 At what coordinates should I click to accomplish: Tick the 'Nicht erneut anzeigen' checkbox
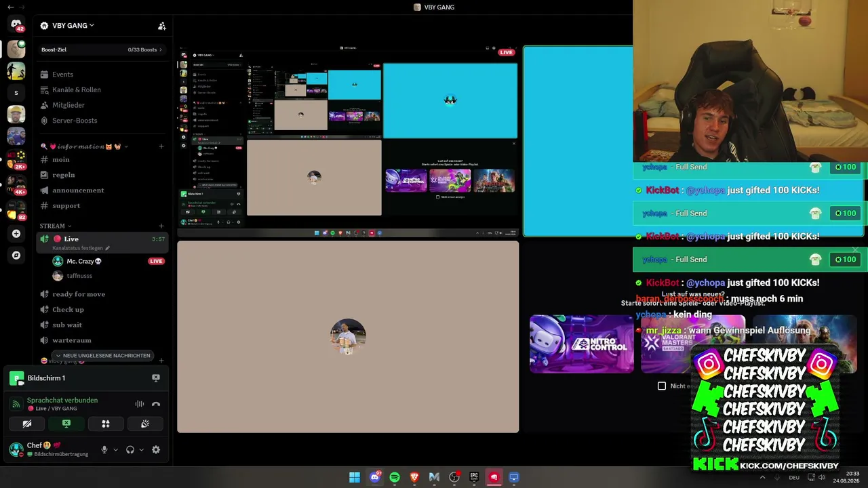662,386
